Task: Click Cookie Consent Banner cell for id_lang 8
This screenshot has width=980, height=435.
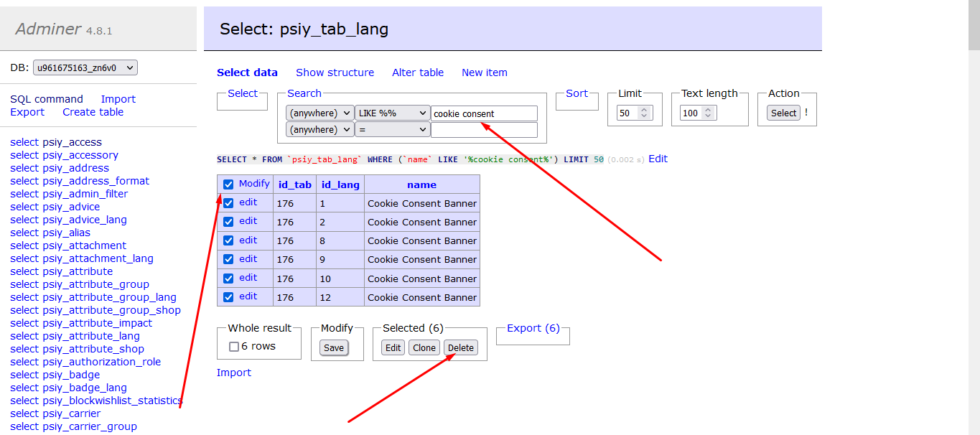Action: pos(422,240)
